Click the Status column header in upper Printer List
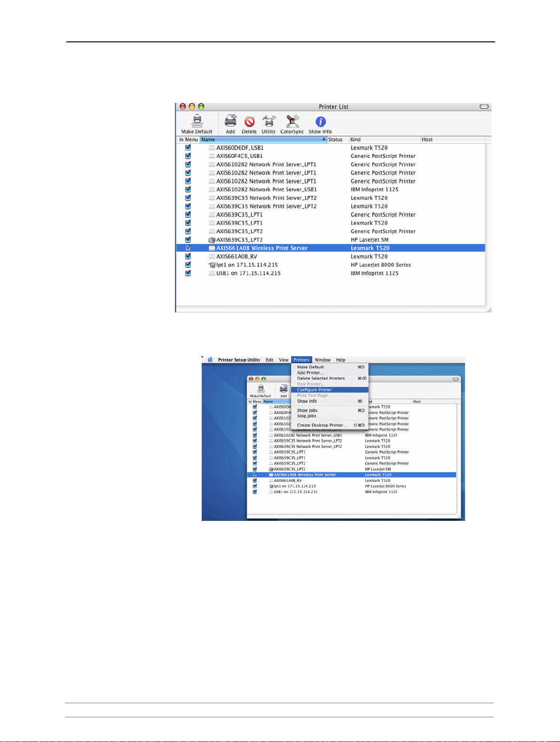Screen dimensions: 560x742 click(338, 140)
